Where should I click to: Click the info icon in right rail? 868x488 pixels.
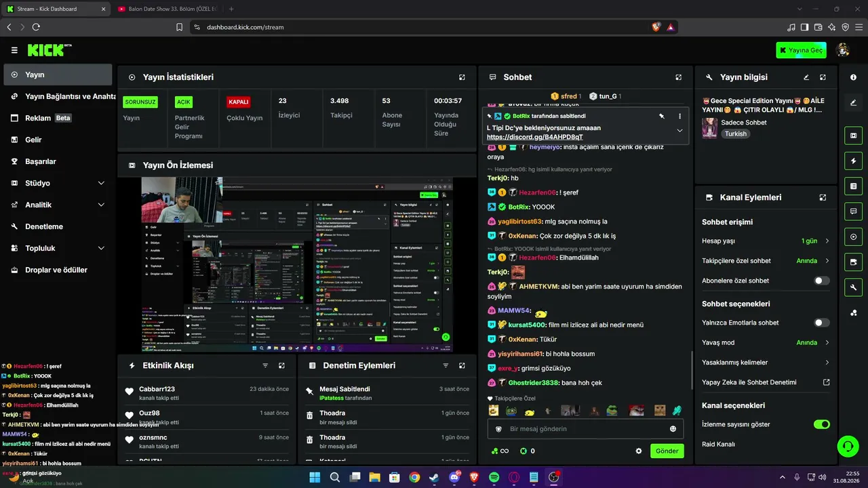(853, 77)
